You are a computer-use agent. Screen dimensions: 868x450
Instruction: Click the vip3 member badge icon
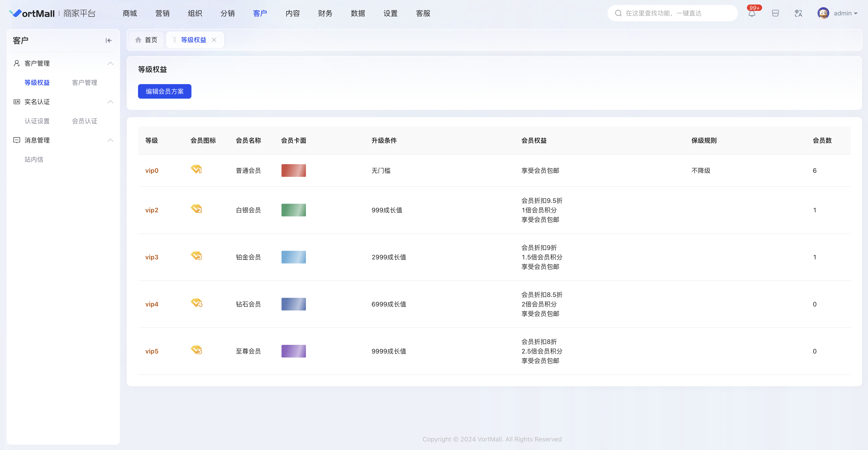tap(196, 256)
